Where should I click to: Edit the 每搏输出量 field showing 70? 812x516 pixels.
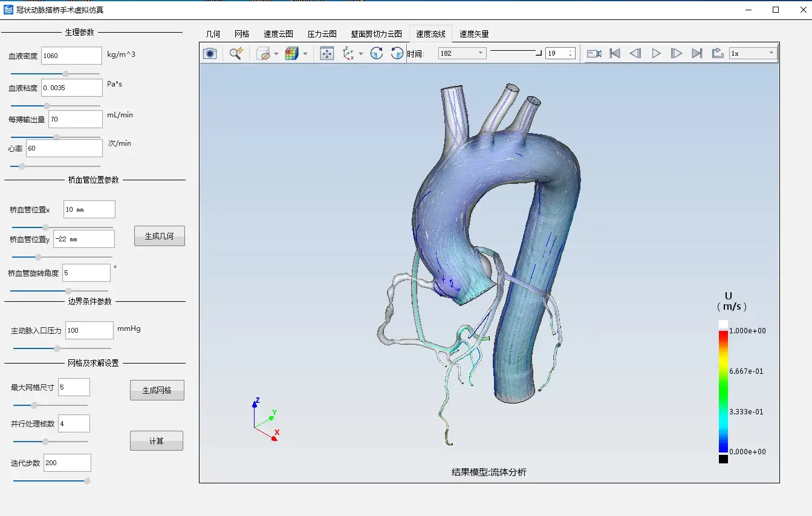pos(75,119)
